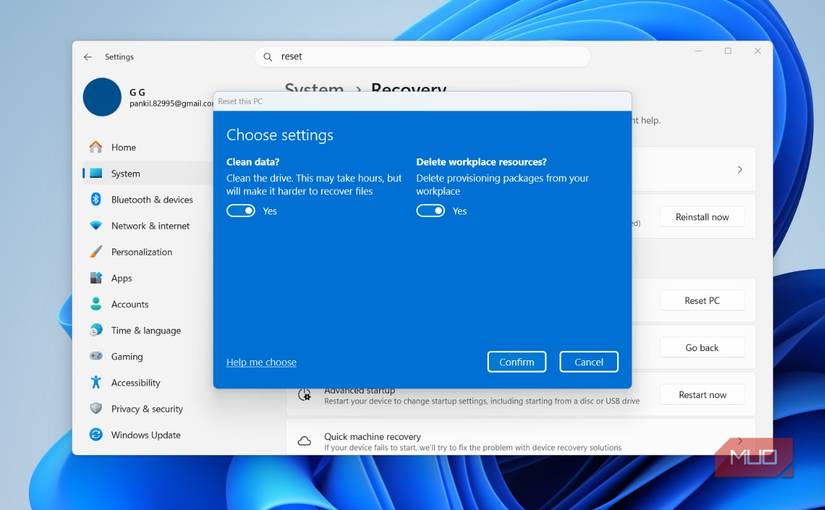Image resolution: width=825 pixels, height=510 pixels.
Task: Click the Confirm button
Action: point(517,362)
